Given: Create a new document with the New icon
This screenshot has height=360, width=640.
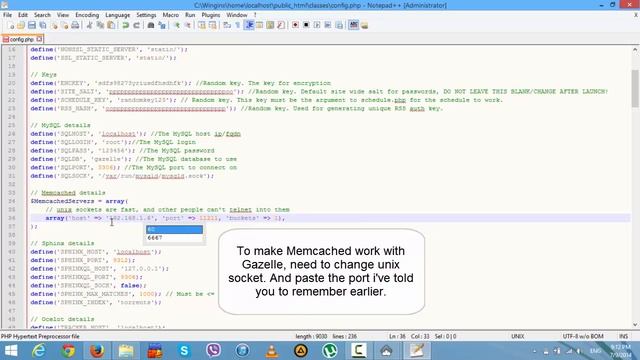Looking at the screenshot, I should 11,25.
